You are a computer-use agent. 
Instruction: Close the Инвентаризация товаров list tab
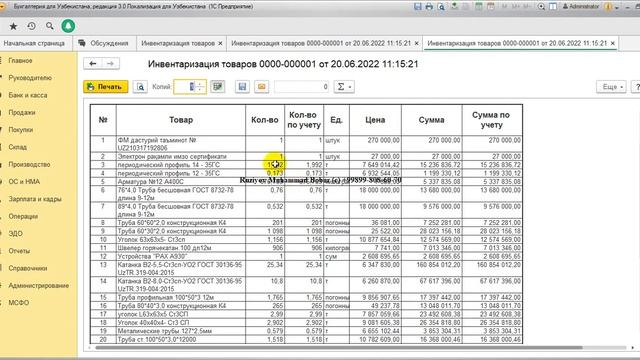click(x=220, y=43)
